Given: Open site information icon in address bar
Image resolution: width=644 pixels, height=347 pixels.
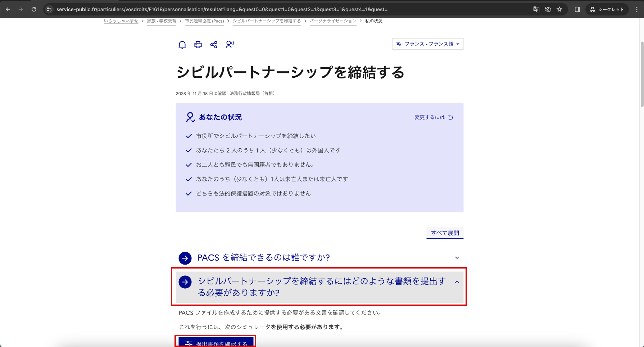Looking at the screenshot, I should point(50,9).
